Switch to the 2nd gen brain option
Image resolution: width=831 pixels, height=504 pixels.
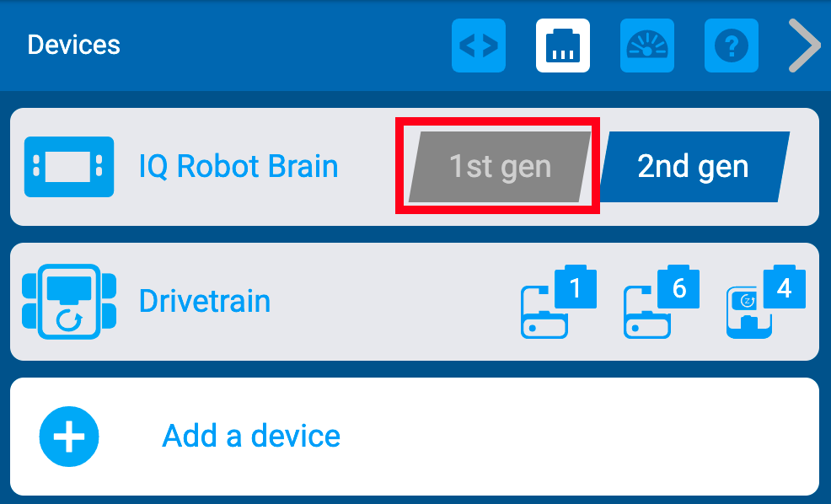tap(693, 166)
